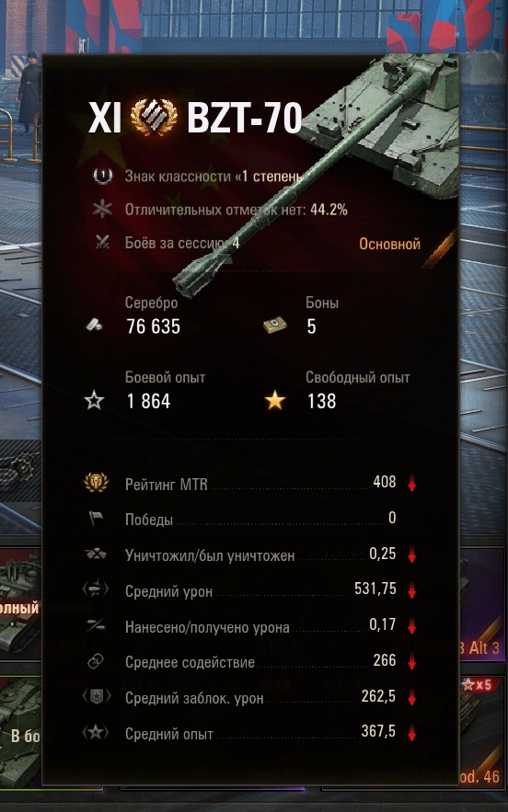Click the outlined combat experience star

coord(95,401)
